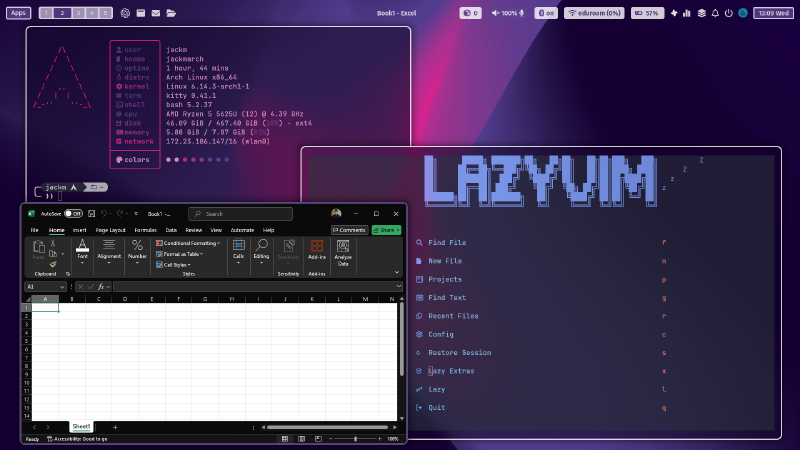Switch to the Data ribbon tab
Viewport: 800px width, 450px height.
pyautogui.click(x=171, y=230)
